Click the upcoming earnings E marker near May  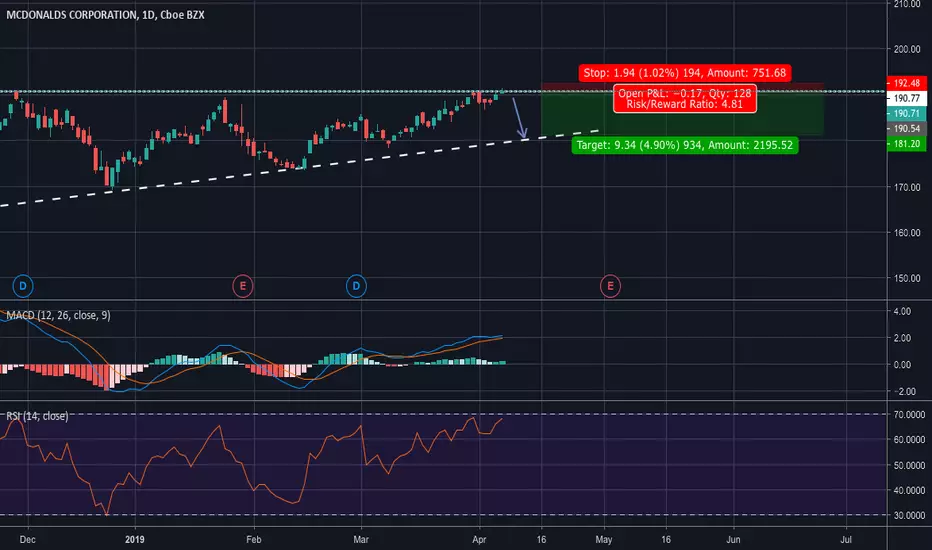click(610, 286)
